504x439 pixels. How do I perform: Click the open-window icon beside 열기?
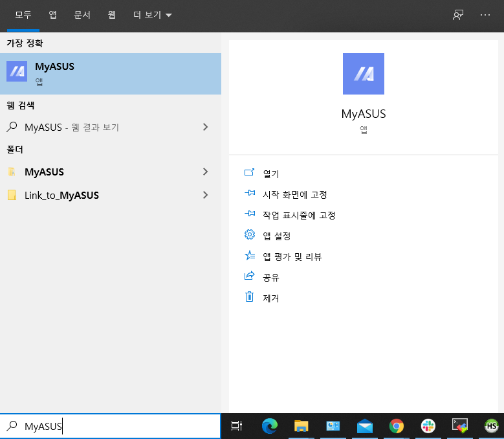click(x=250, y=172)
